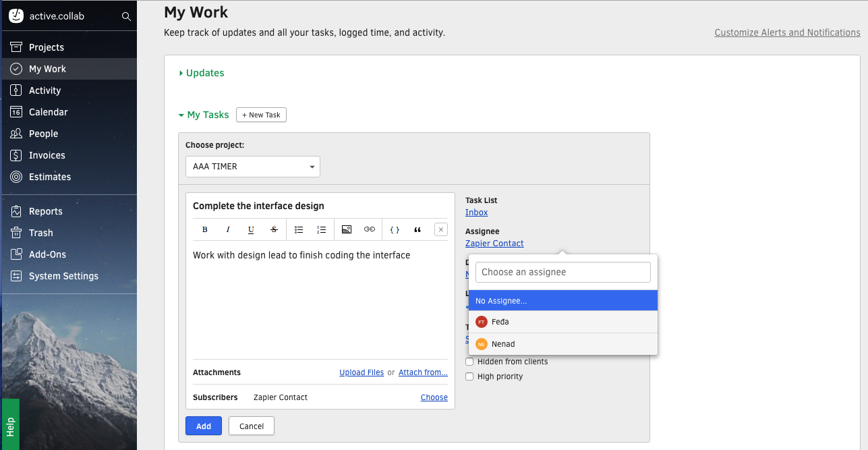Navigate to System Settings in the sidebar

coord(64,276)
